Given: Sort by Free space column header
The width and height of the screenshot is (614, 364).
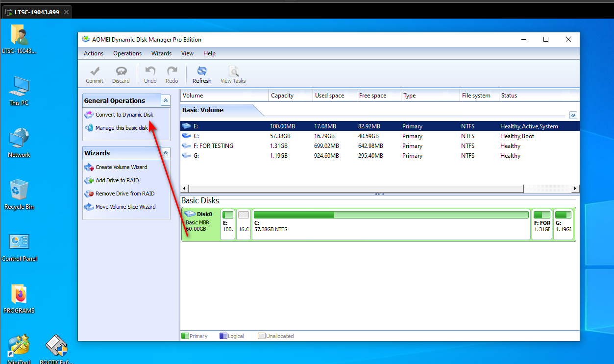Looking at the screenshot, I should [379, 96].
